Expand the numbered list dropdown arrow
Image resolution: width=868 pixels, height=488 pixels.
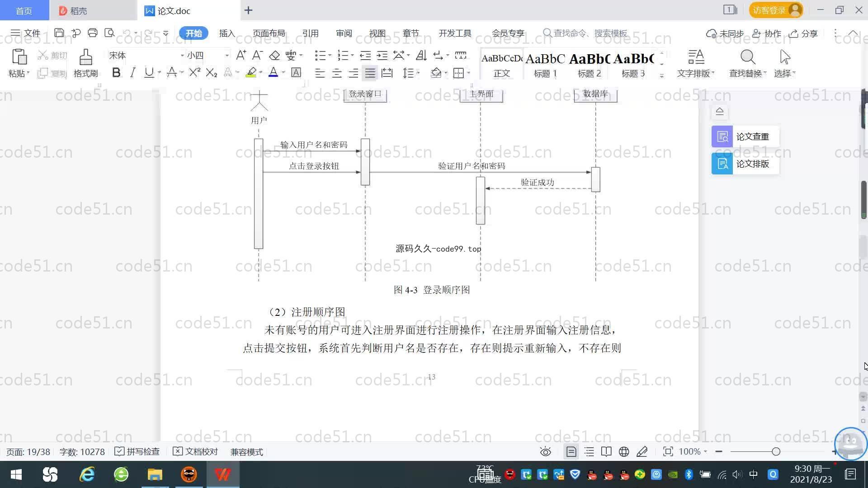tap(352, 55)
